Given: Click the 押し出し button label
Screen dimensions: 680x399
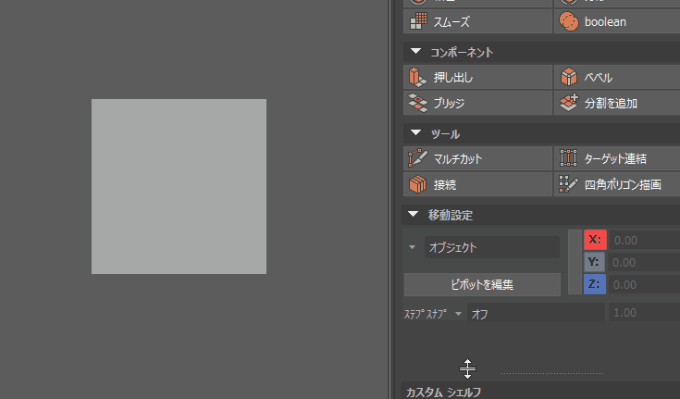Looking at the screenshot, I should (x=453, y=78).
